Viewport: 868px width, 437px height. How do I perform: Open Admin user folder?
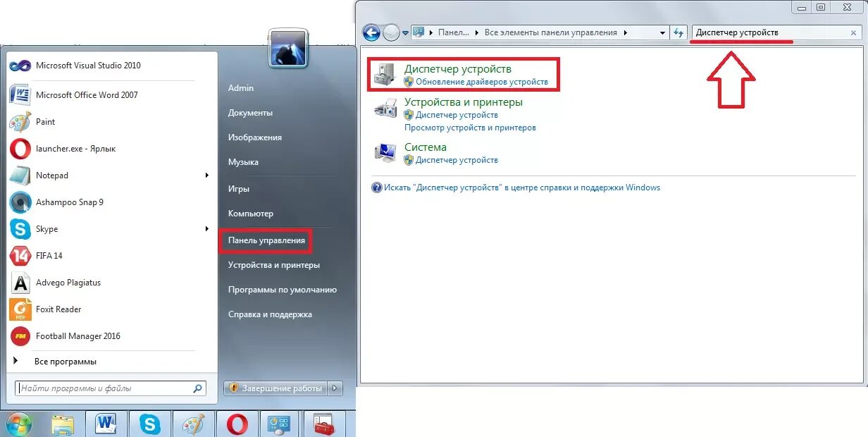241,88
